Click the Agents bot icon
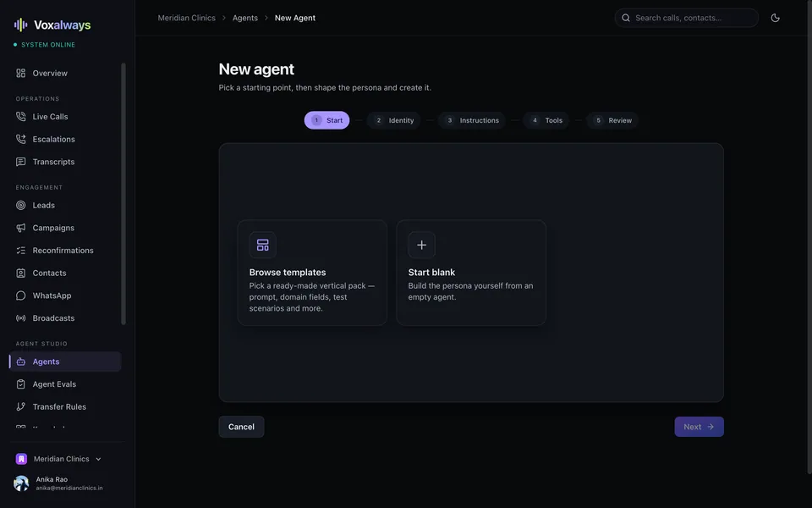 pyautogui.click(x=20, y=362)
